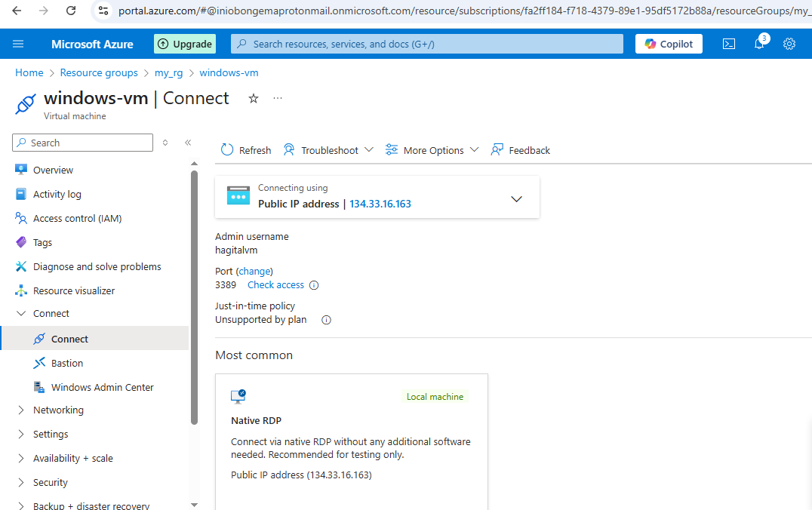The image size is (812, 510).
Task: Expand Backup + disaster recovery group
Action: (x=21, y=506)
